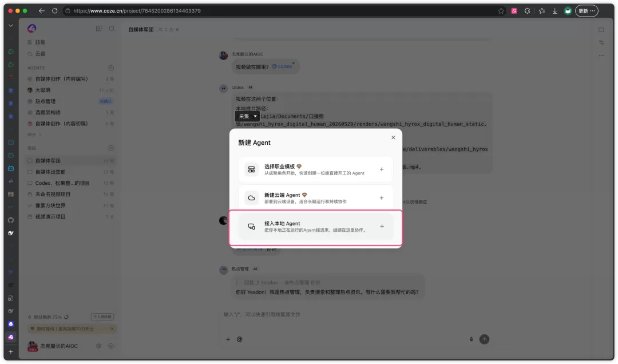Click the plus icon at dock bottom
This screenshot has width=618, height=364.
[11, 352]
